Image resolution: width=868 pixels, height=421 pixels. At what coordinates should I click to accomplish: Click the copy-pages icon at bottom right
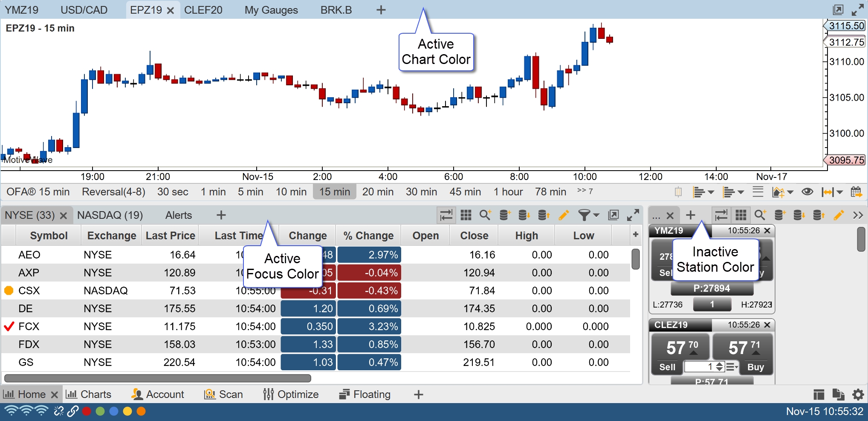838,395
